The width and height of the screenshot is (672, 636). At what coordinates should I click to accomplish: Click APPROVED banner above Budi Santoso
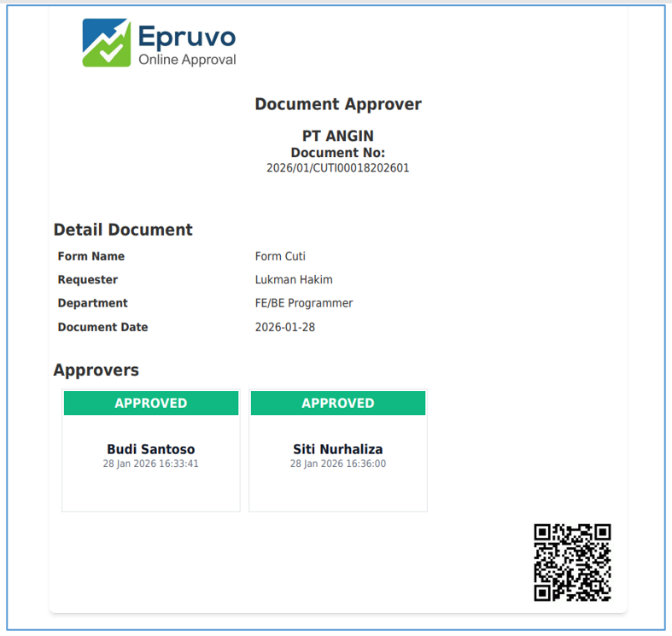pos(151,403)
